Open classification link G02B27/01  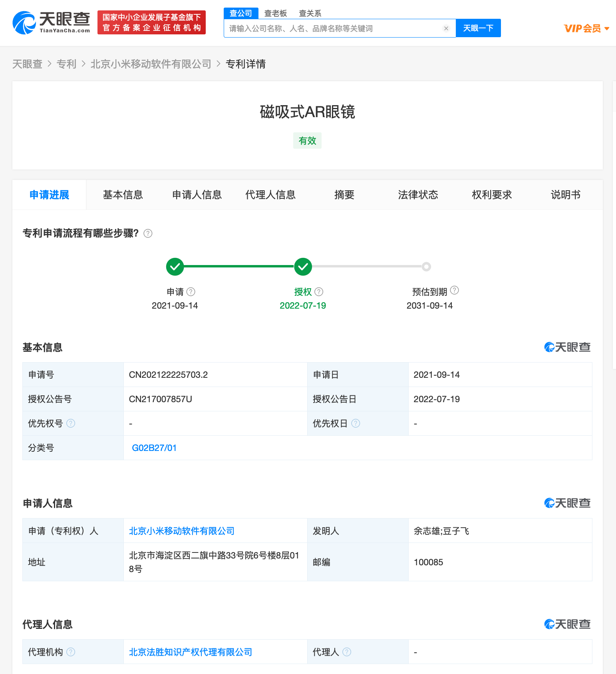154,448
